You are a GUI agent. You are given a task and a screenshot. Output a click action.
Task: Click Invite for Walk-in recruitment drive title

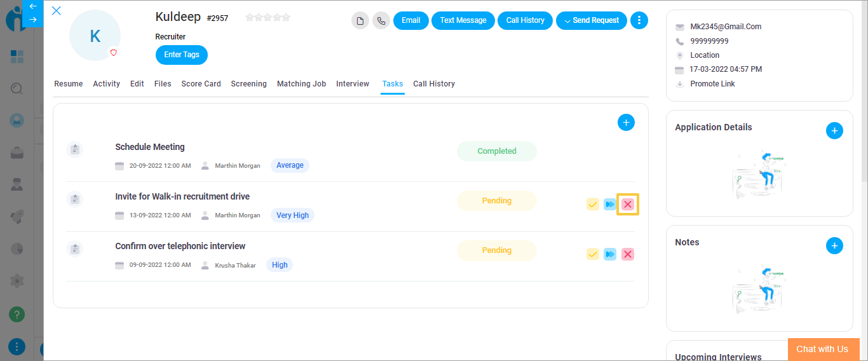pos(182,196)
